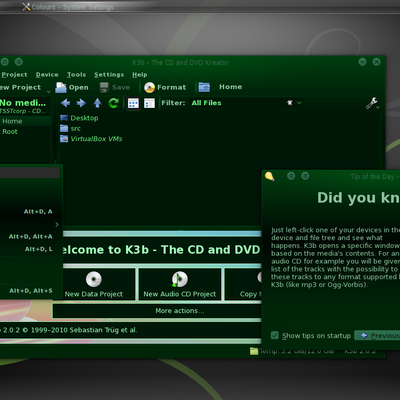Click the New Project toolbar button

click(x=20, y=87)
